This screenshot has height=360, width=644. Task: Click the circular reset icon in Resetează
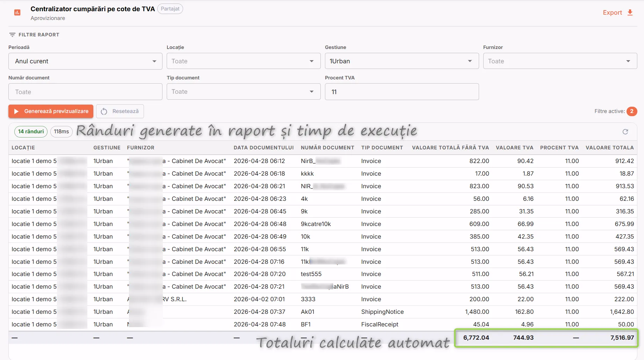tap(104, 111)
